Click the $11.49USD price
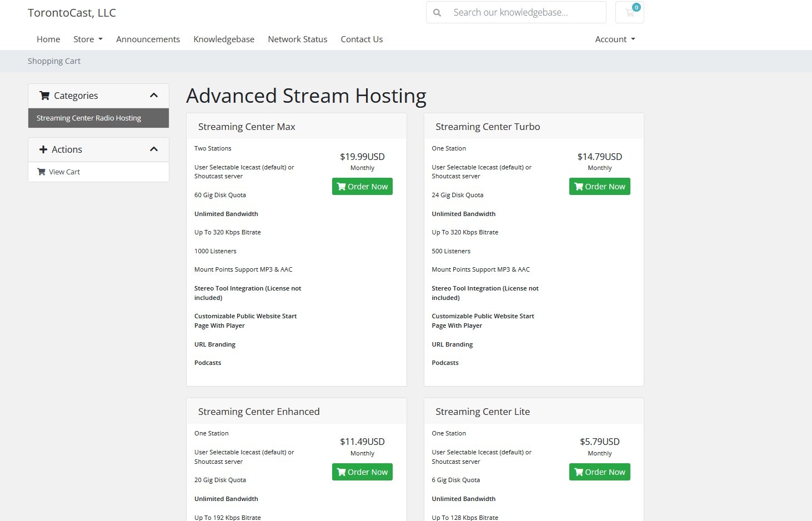812x521 pixels. click(362, 442)
